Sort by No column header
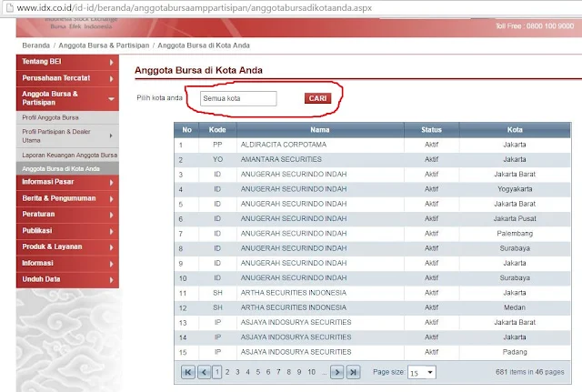 tap(186, 130)
